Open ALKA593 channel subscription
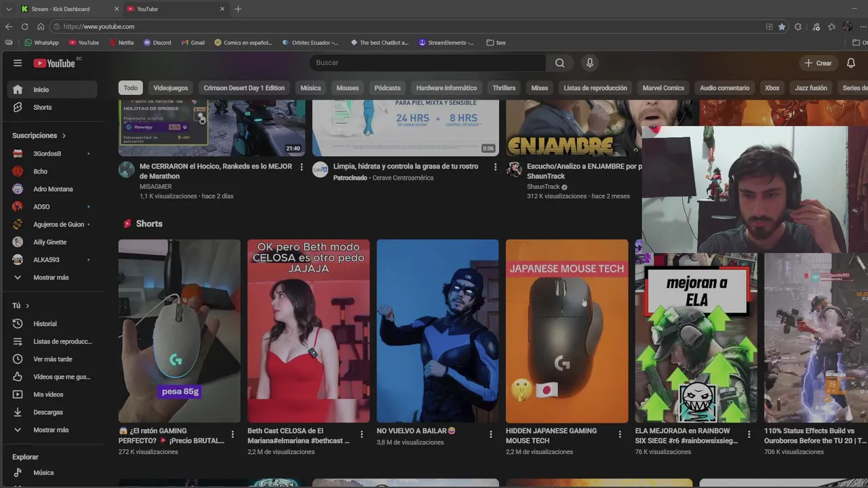Image resolution: width=868 pixels, height=488 pixels. (x=52, y=260)
